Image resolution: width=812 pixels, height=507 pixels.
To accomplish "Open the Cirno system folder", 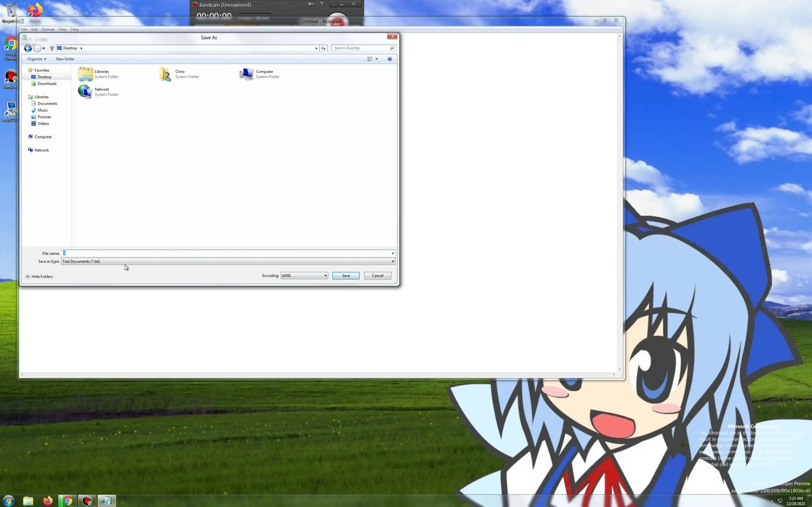I will tap(166, 74).
